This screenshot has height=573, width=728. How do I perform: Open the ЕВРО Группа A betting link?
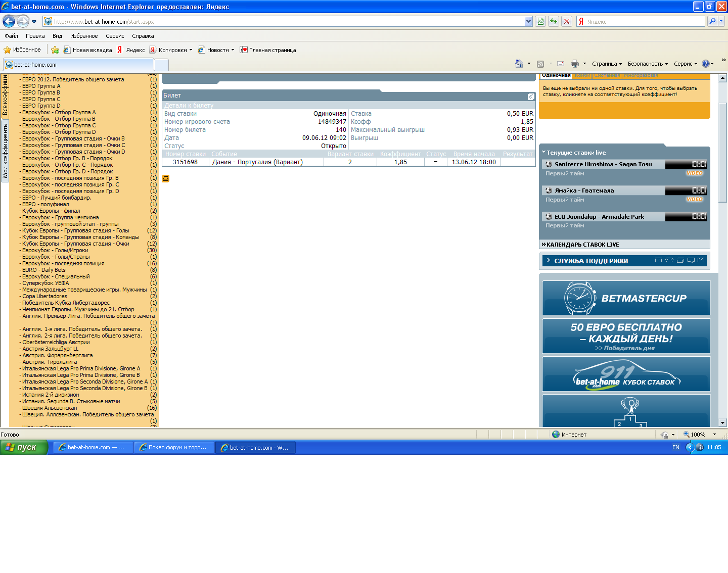pos(41,86)
